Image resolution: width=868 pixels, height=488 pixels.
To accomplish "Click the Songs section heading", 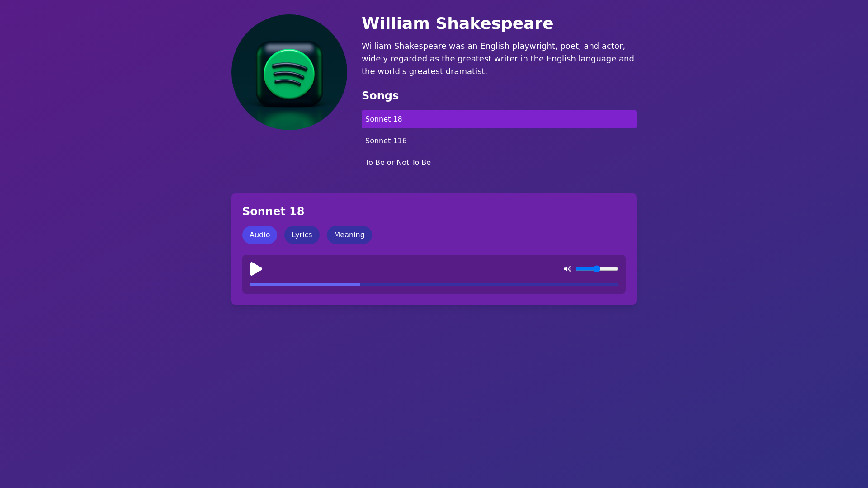I will [x=380, y=95].
